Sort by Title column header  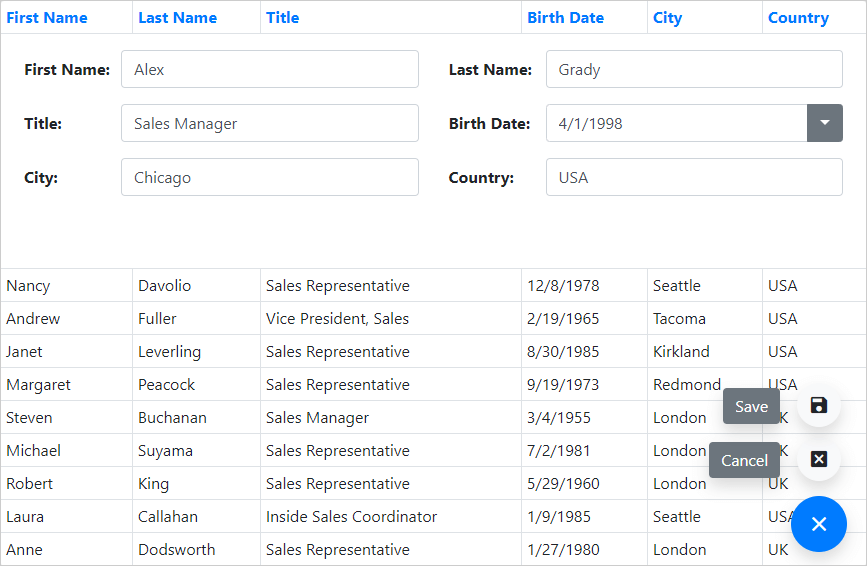pyautogui.click(x=283, y=18)
